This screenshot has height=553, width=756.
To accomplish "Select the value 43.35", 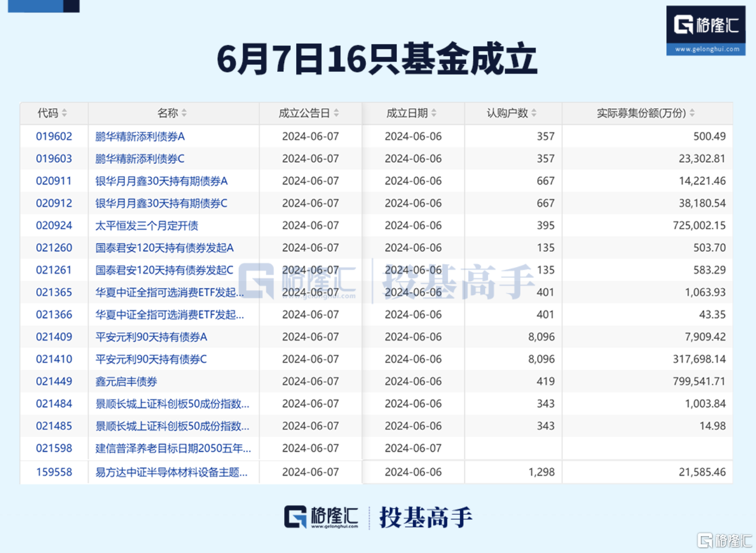I will pos(712,314).
